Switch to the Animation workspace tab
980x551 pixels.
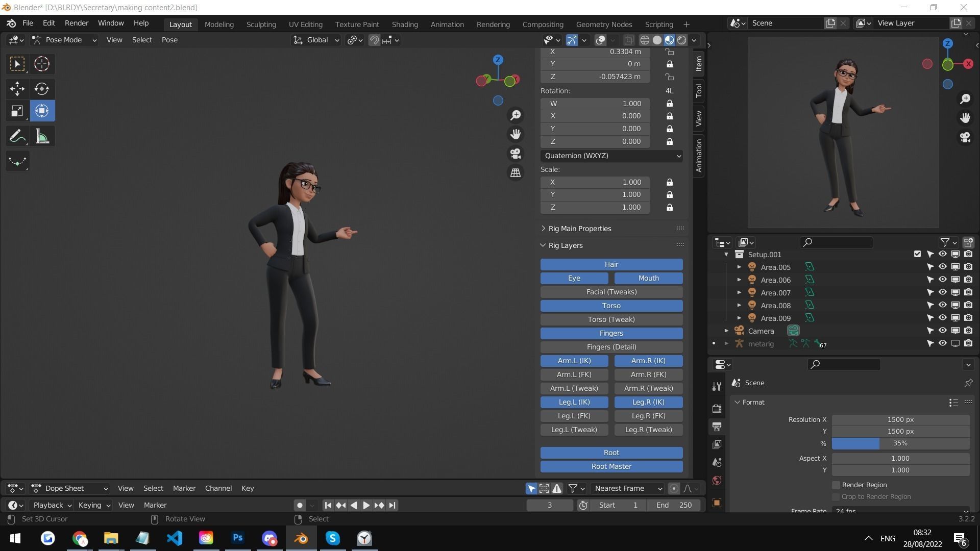[x=447, y=24]
